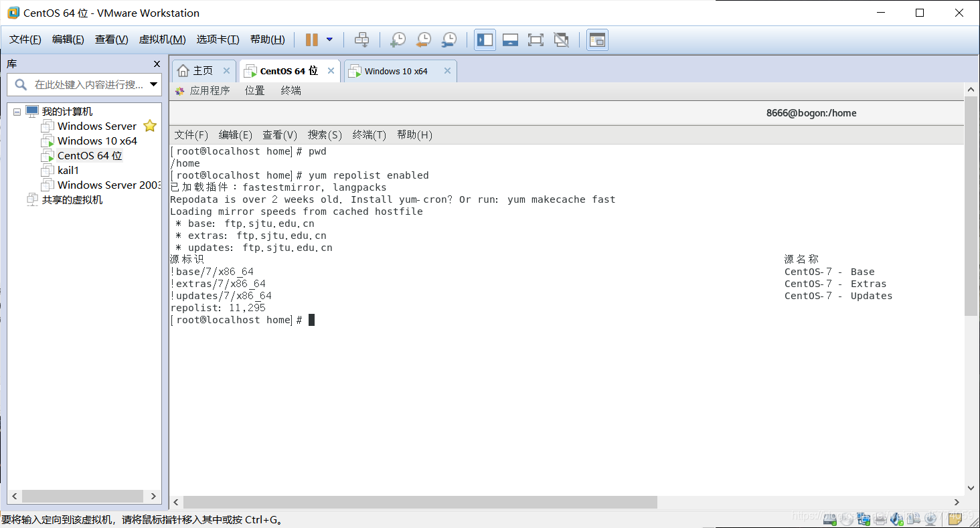
Task: Open the terminal 查看(V) menu
Action: click(x=280, y=135)
